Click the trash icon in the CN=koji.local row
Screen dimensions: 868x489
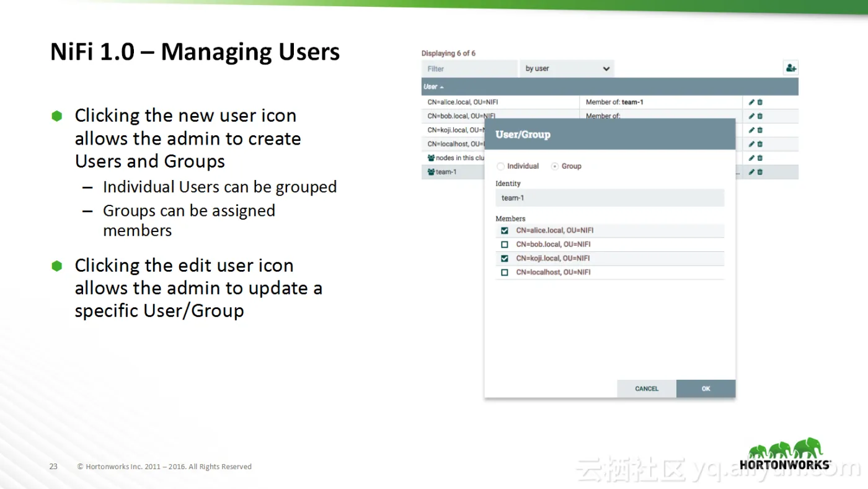760,130
